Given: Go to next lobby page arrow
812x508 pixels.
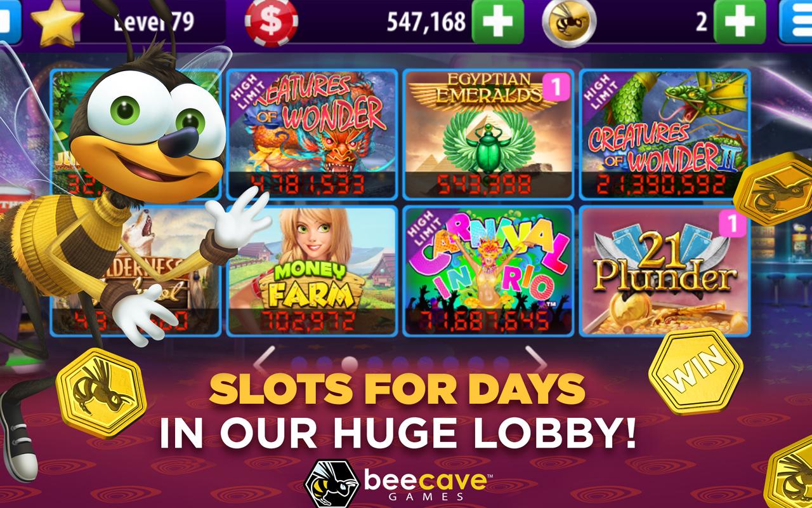Looking at the screenshot, I should 538,361.
